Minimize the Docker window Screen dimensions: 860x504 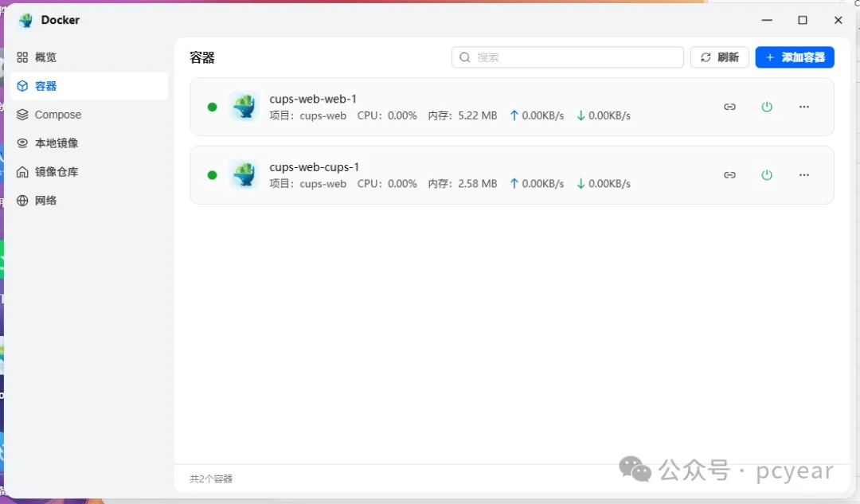767,20
